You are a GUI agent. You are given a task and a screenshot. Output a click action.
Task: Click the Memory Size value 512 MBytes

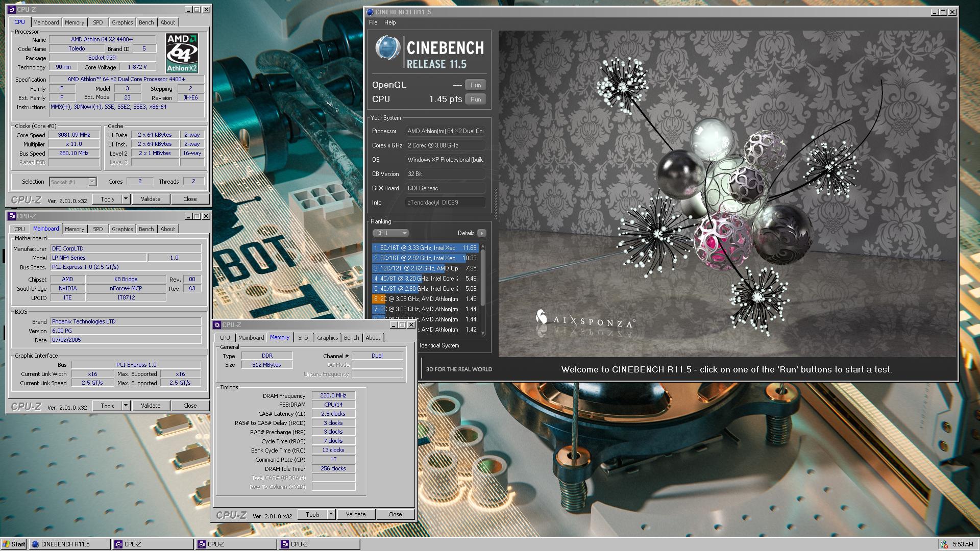pyautogui.click(x=267, y=365)
